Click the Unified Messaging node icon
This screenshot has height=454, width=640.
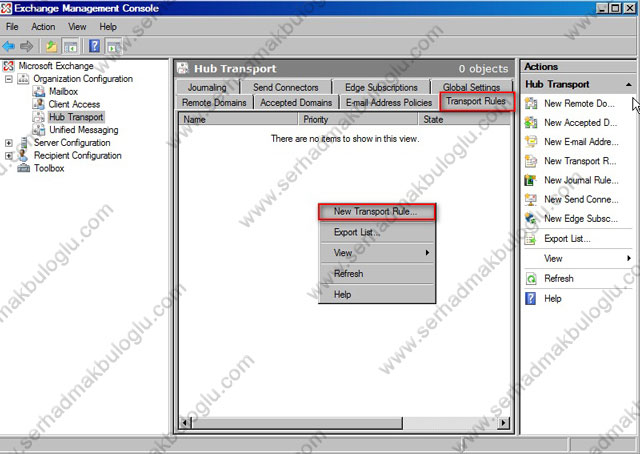(38, 130)
